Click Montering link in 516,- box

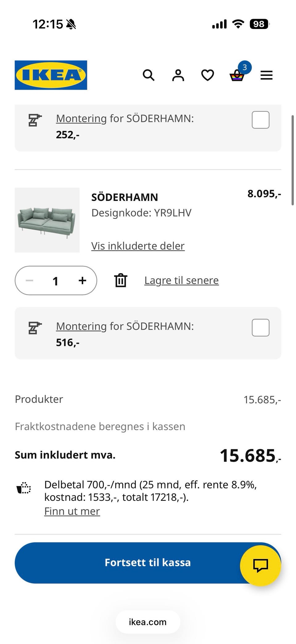click(81, 326)
